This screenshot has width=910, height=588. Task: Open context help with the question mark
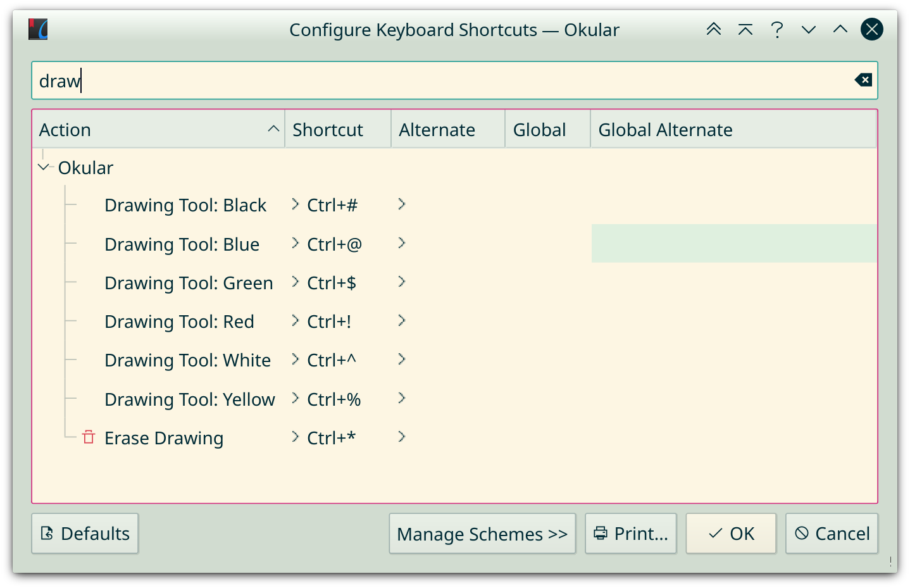coord(777,29)
